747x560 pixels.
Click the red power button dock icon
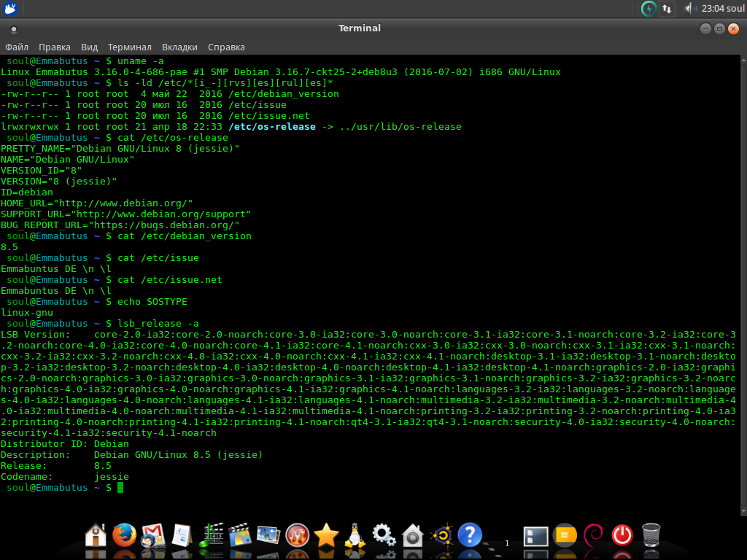click(x=622, y=535)
